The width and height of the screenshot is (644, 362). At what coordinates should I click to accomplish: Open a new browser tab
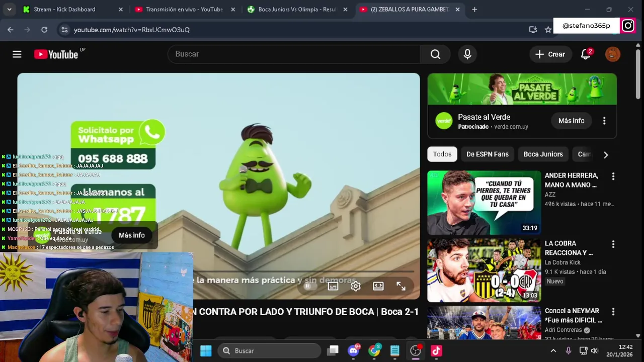click(x=474, y=9)
